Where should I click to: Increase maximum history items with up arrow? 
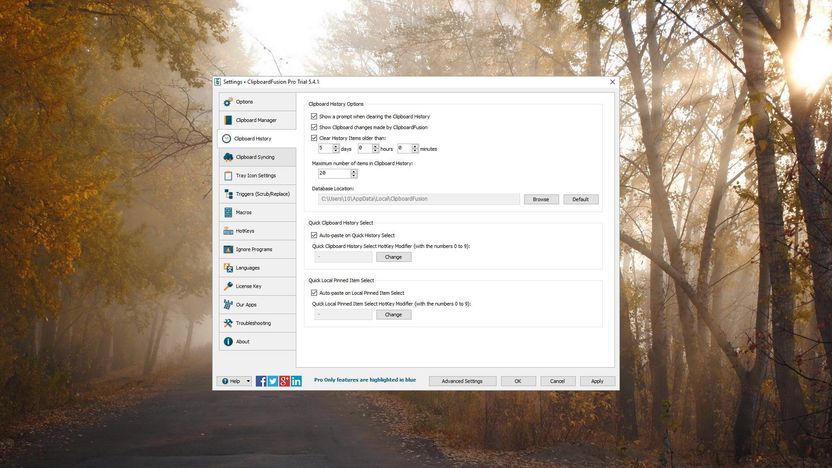pyautogui.click(x=354, y=171)
